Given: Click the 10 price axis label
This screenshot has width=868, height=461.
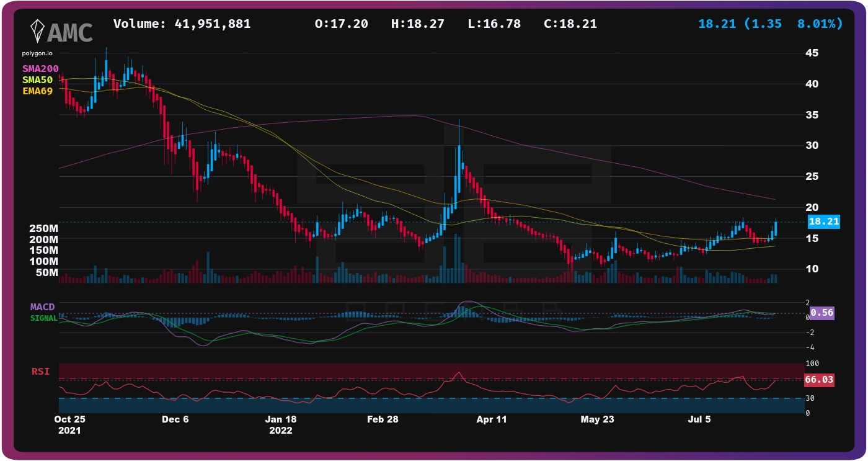Looking at the screenshot, I should [x=812, y=269].
